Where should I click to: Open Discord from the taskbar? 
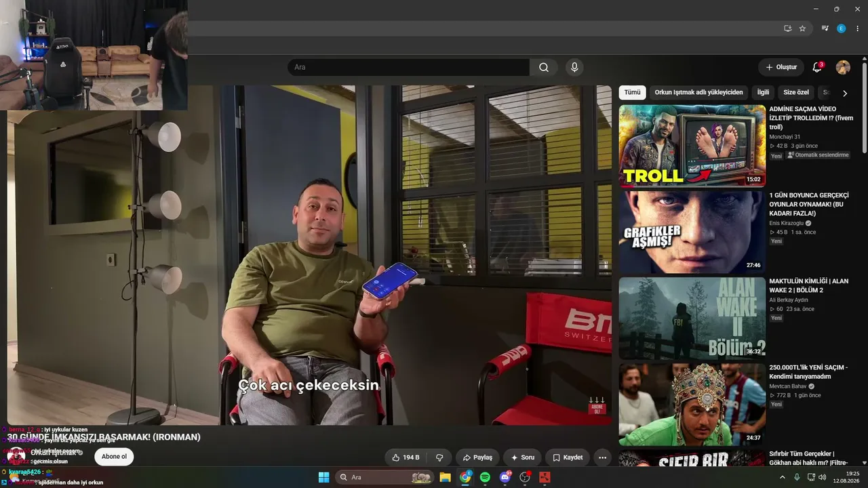click(x=505, y=477)
